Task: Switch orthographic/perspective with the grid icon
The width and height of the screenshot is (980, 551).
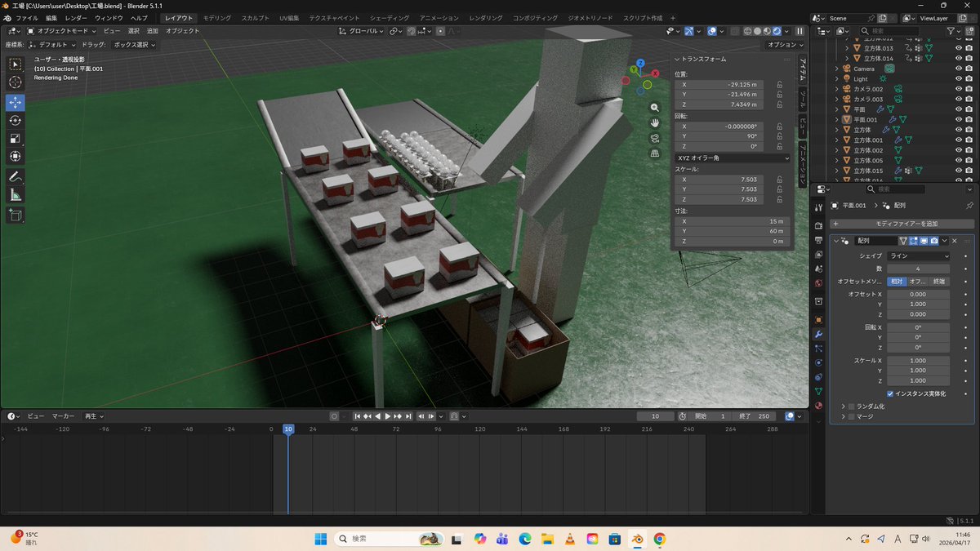Action: point(655,153)
